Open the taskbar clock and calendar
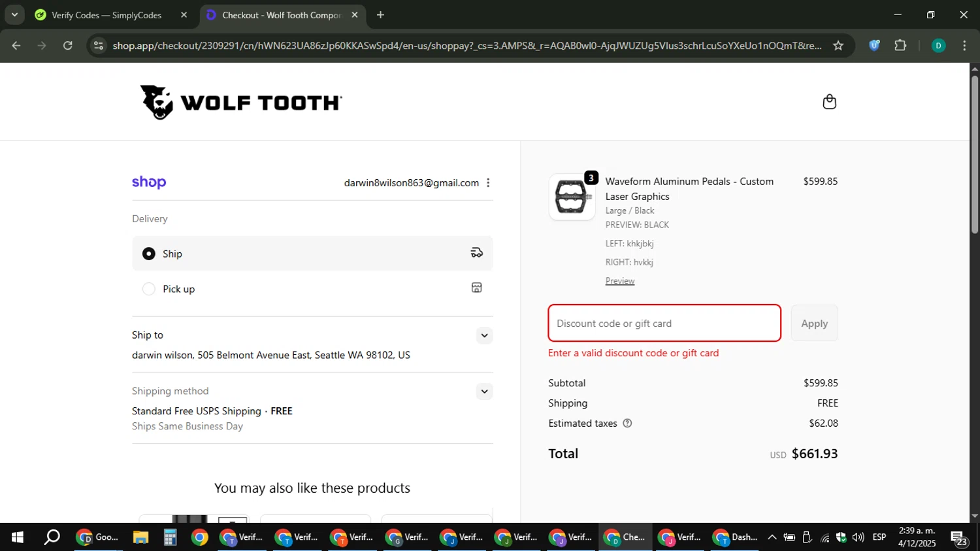This screenshot has width=980, height=551. 917,537
